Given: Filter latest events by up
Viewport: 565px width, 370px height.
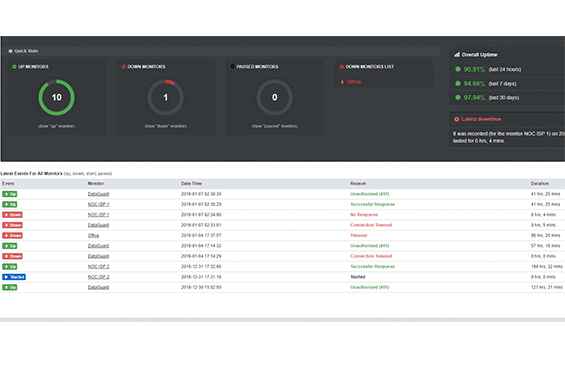Looking at the screenshot, I should [67, 174].
